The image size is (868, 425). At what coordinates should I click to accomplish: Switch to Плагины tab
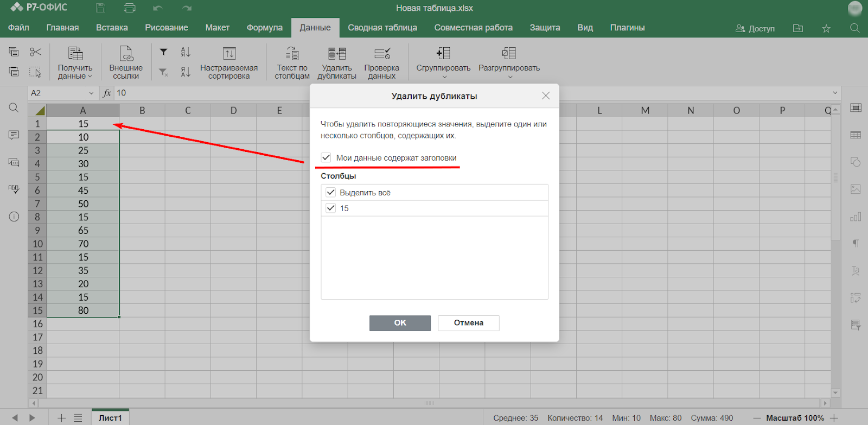click(627, 28)
